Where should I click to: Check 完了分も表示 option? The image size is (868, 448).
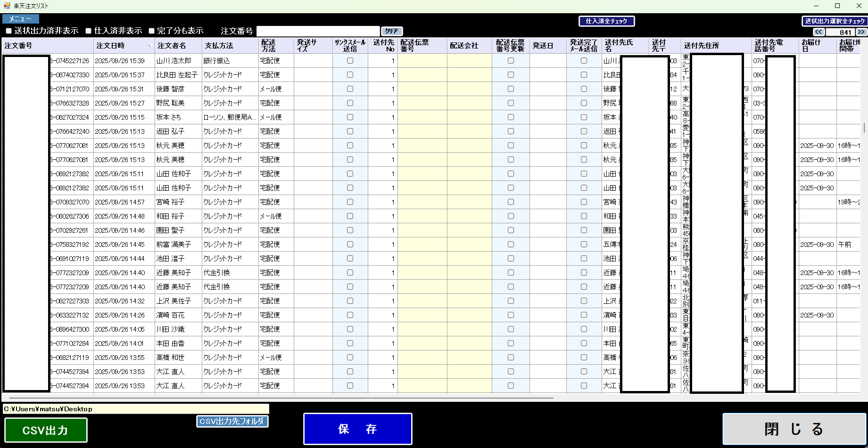point(151,31)
